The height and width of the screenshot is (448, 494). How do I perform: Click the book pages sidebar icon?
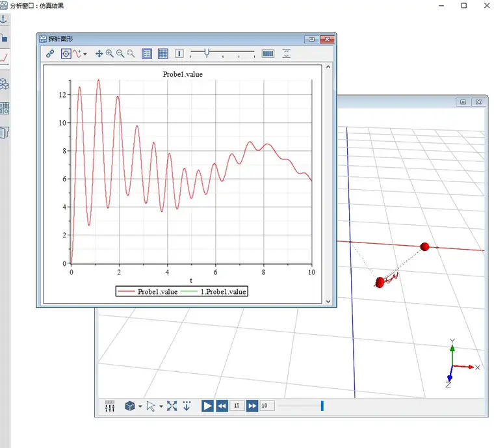pyautogui.click(x=5, y=133)
